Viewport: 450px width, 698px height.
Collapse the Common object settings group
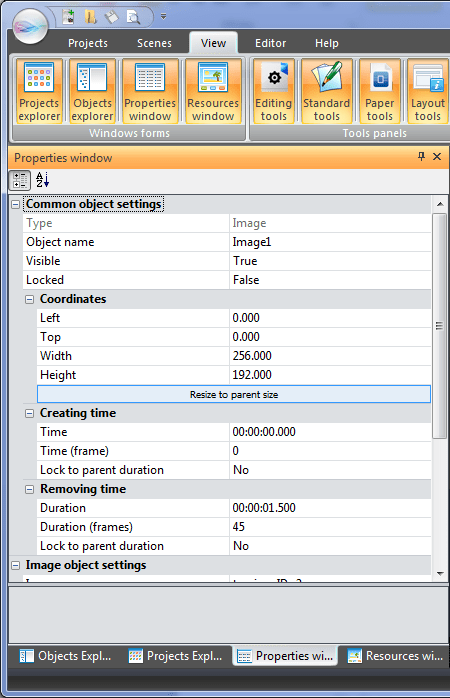tap(16, 204)
